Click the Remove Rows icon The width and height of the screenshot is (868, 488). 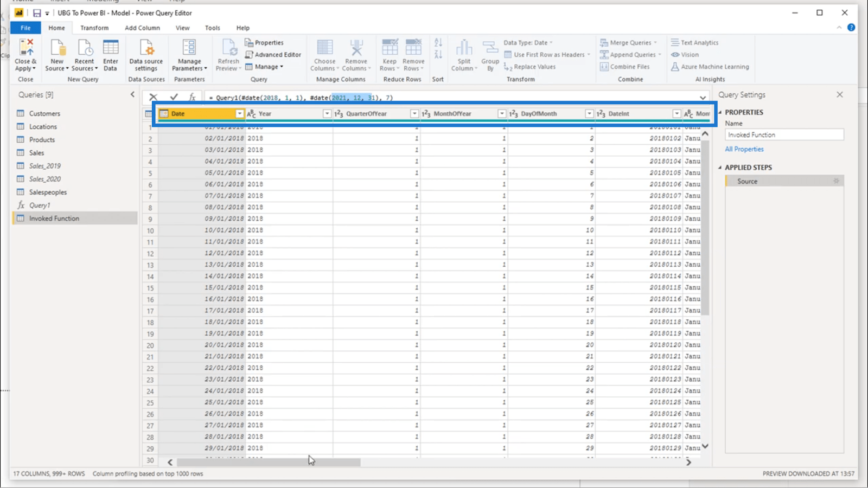click(413, 48)
